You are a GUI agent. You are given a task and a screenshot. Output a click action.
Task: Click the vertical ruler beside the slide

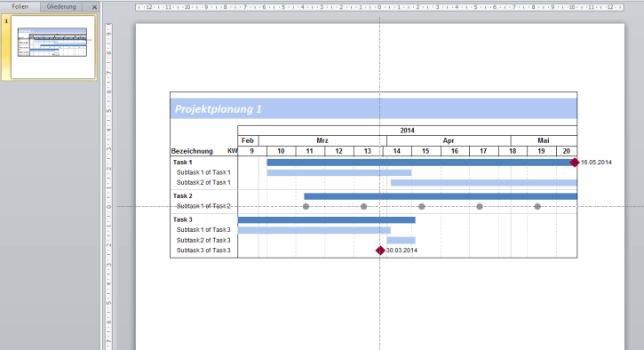(x=109, y=186)
